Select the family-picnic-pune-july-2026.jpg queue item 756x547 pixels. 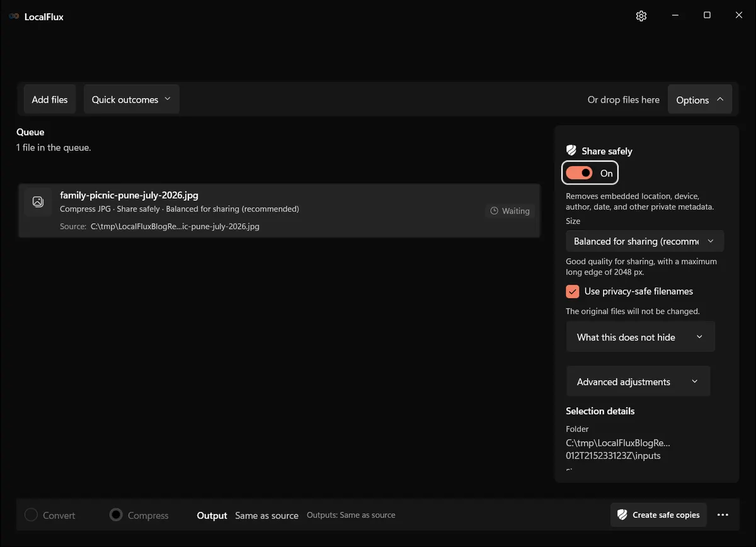pos(279,210)
